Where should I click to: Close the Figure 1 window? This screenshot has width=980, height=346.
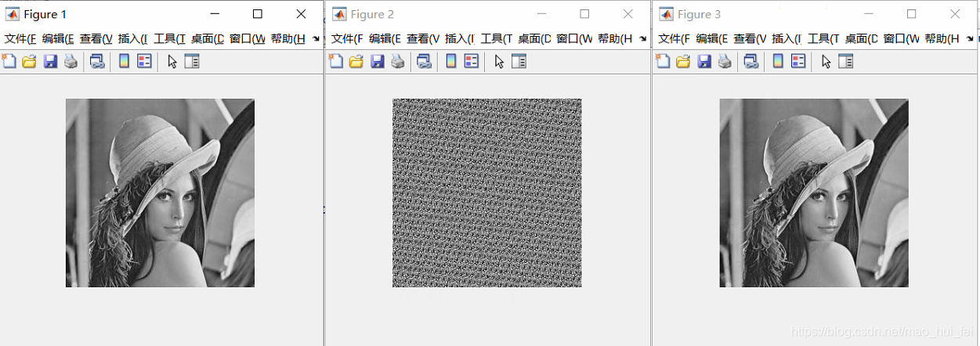pos(302,14)
